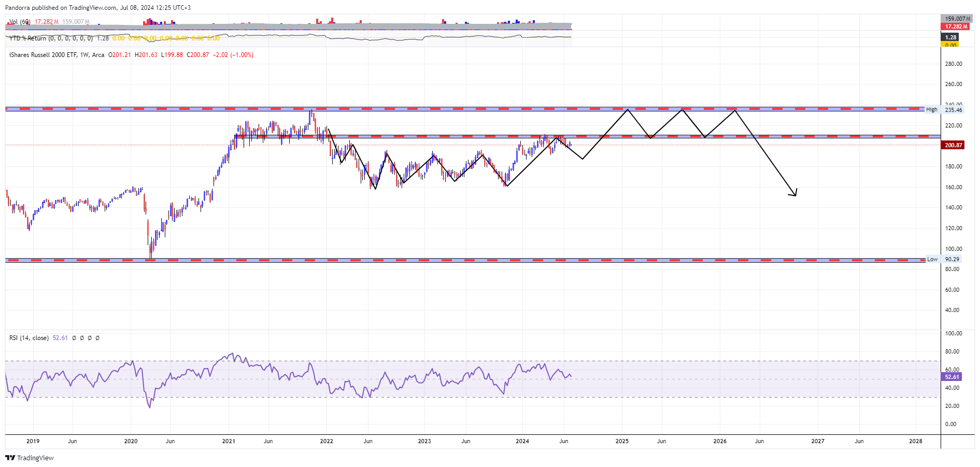Click the 2024 label on time axis
This screenshot has height=467, width=980.
pos(522,441)
